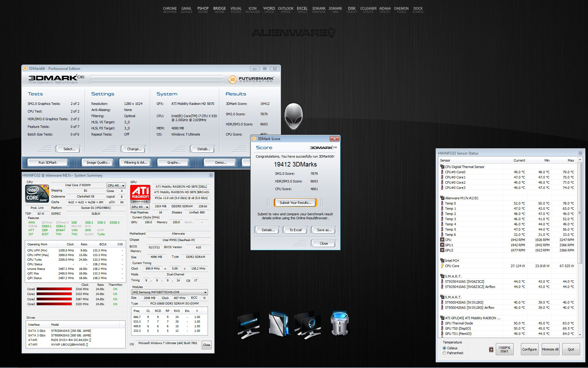The height and width of the screenshot is (368, 588).
Task: Click the Current column header
Action: (514, 160)
